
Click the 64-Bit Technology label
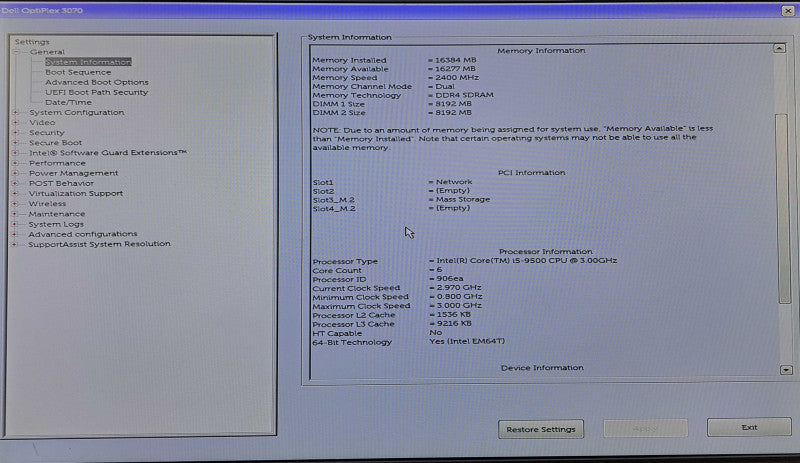tap(352, 343)
